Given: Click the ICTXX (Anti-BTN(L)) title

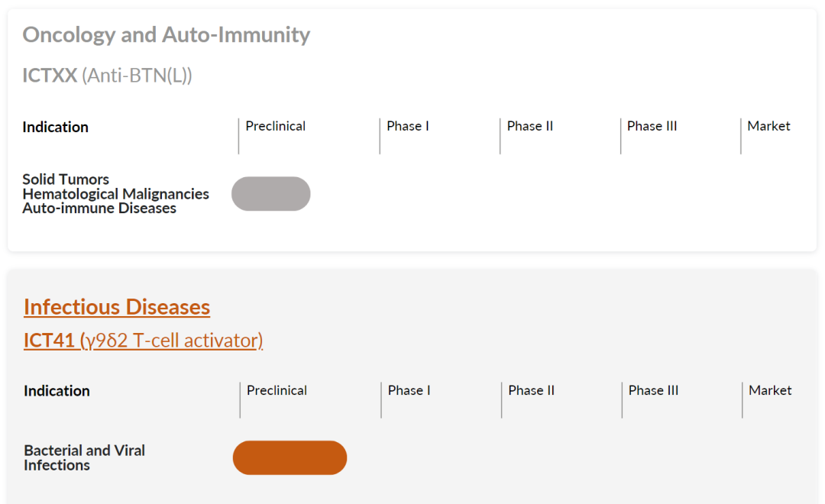Looking at the screenshot, I should (108, 76).
